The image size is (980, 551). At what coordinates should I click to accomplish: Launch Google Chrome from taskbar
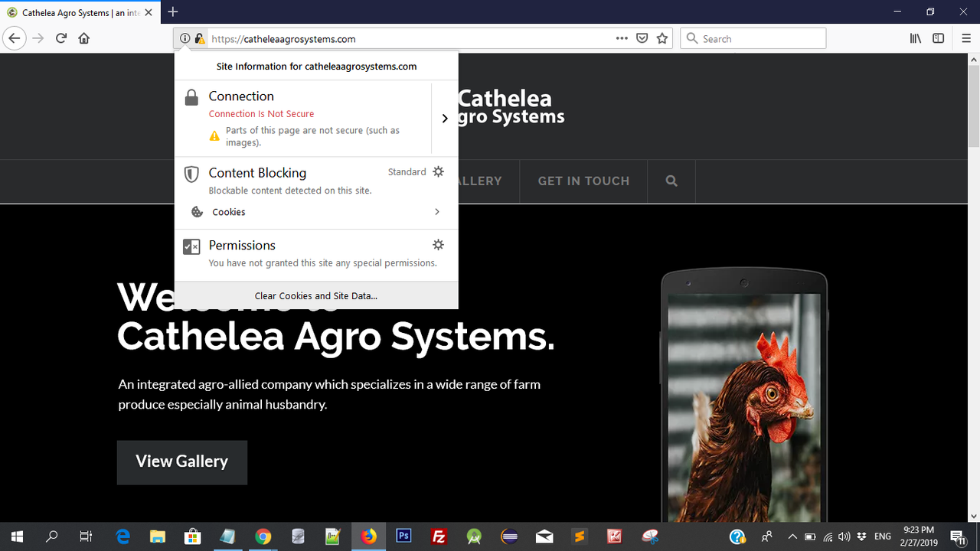[263, 536]
